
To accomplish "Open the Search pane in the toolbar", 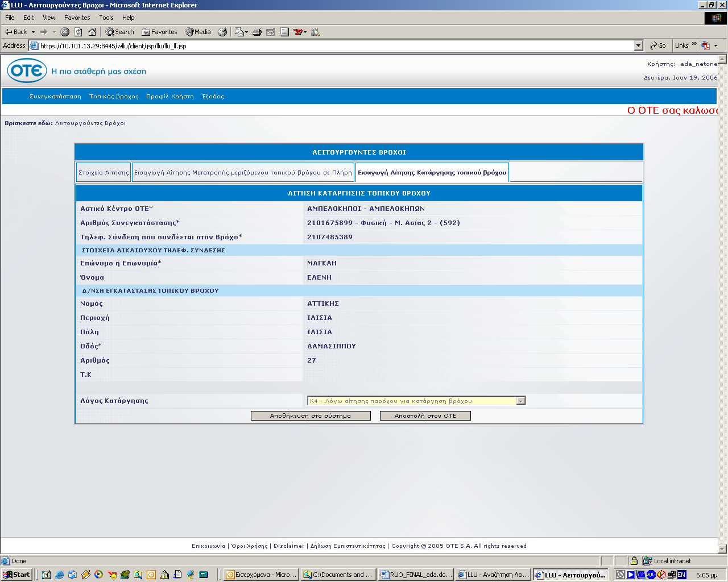I will tap(120, 32).
